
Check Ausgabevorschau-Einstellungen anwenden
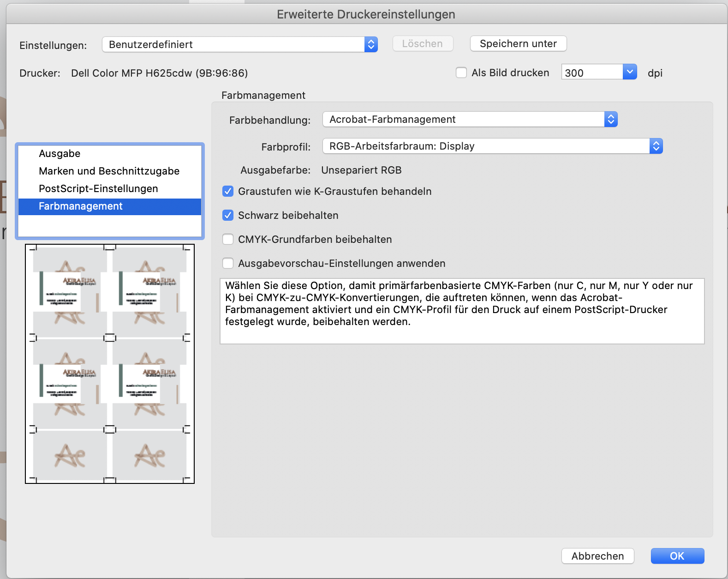click(228, 263)
